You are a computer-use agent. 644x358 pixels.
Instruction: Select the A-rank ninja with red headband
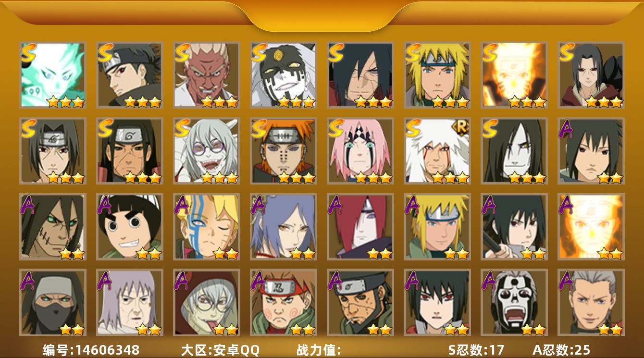point(284,302)
